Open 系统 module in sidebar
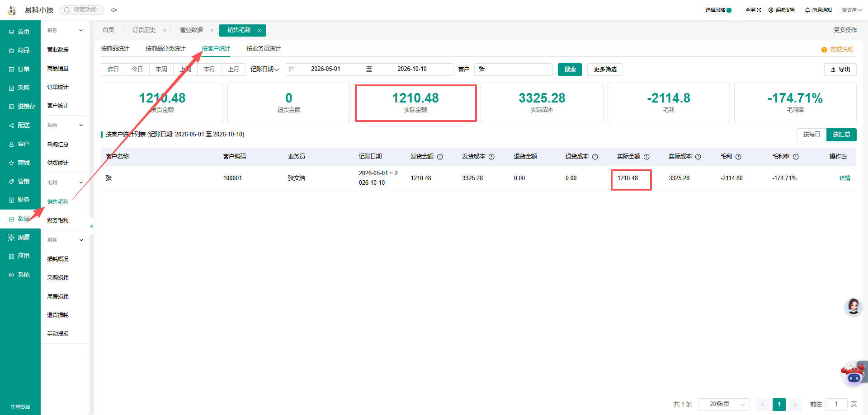This screenshot has width=868, height=415. tap(20, 275)
